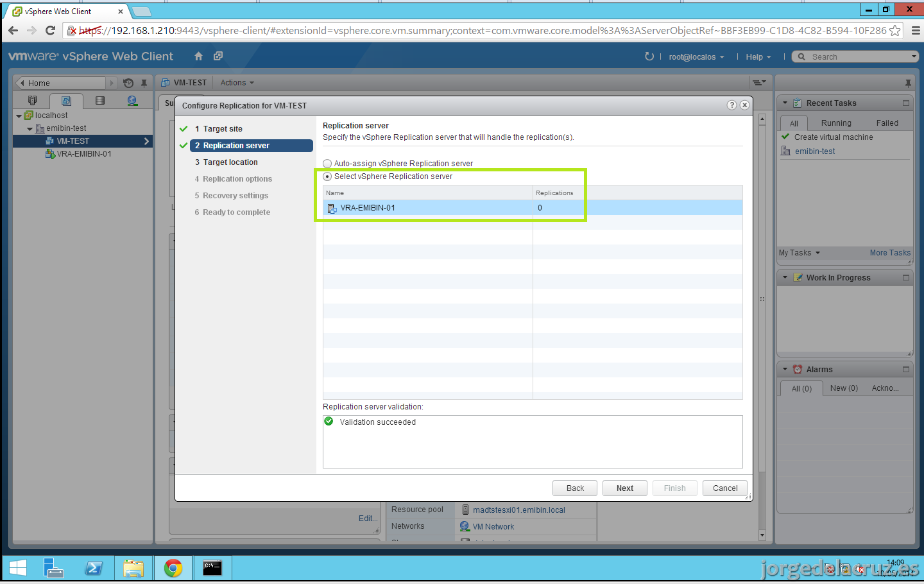Open the Chrome menu icon

(915, 30)
